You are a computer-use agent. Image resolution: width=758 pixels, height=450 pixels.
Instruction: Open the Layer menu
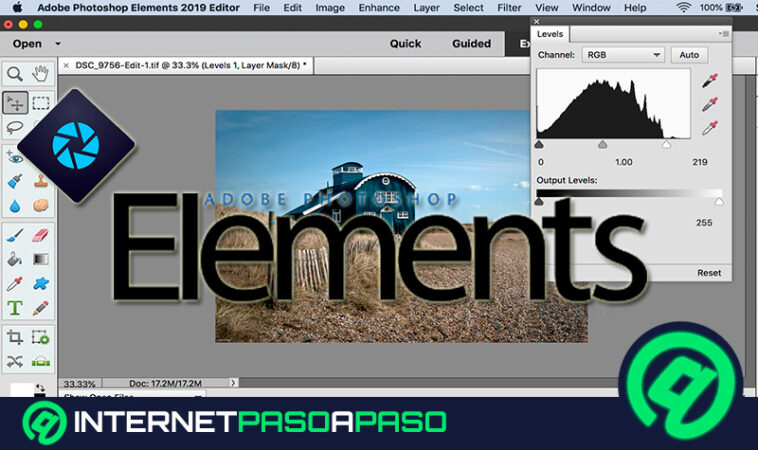coord(426,8)
